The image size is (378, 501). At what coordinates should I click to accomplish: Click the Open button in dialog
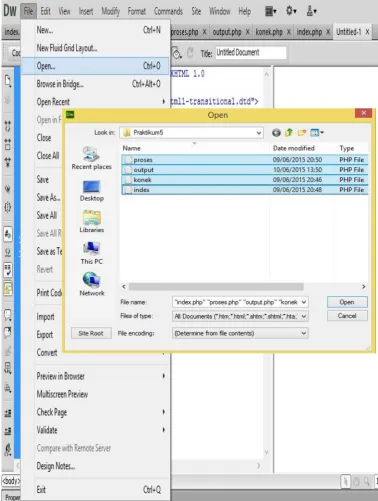tap(347, 302)
